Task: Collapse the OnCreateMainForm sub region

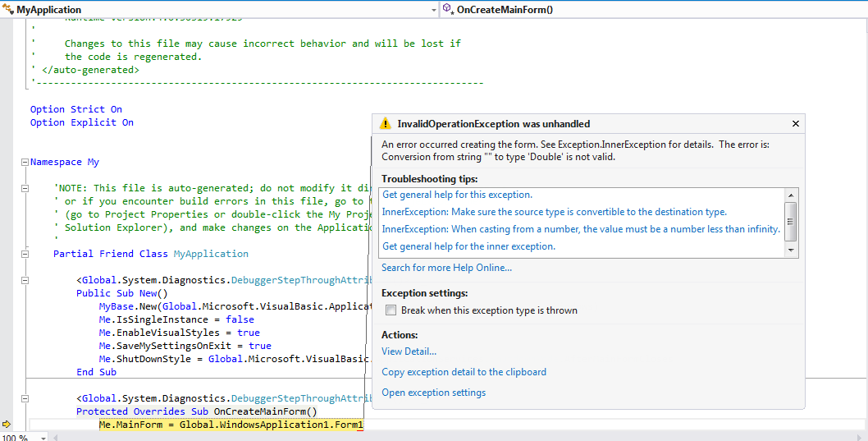Action: (25, 398)
